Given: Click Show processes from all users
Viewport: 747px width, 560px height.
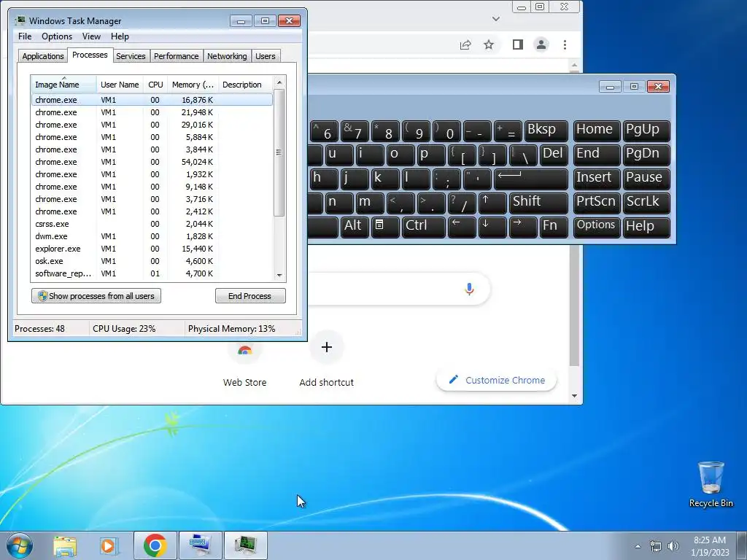Looking at the screenshot, I should [96, 296].
